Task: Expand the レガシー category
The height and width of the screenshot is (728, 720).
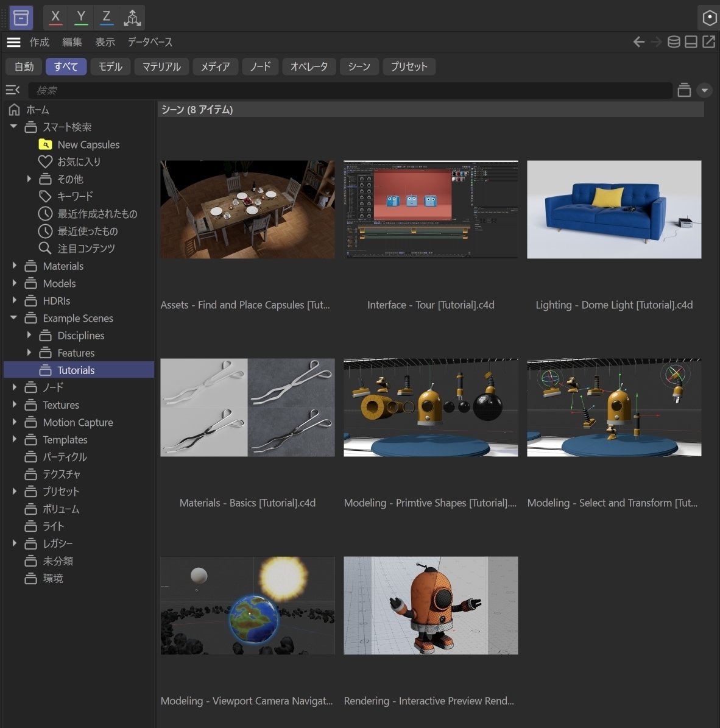Action: (14, 543)
